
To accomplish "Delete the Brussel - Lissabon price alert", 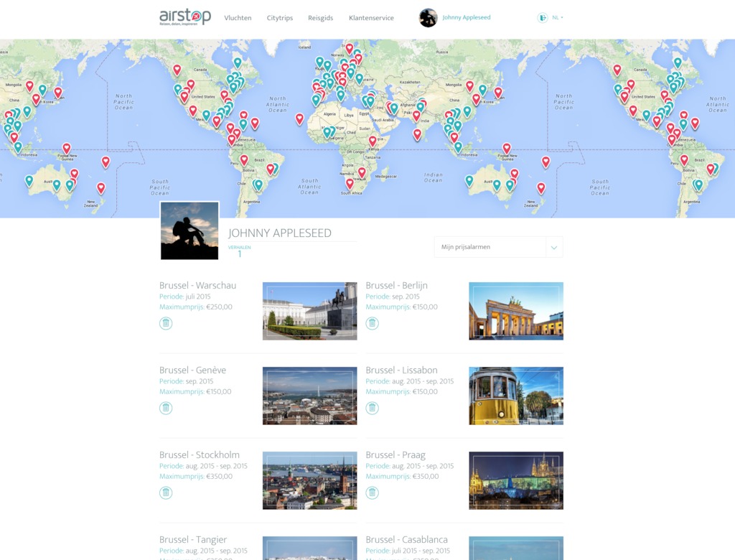I will (x=373, y=408).
